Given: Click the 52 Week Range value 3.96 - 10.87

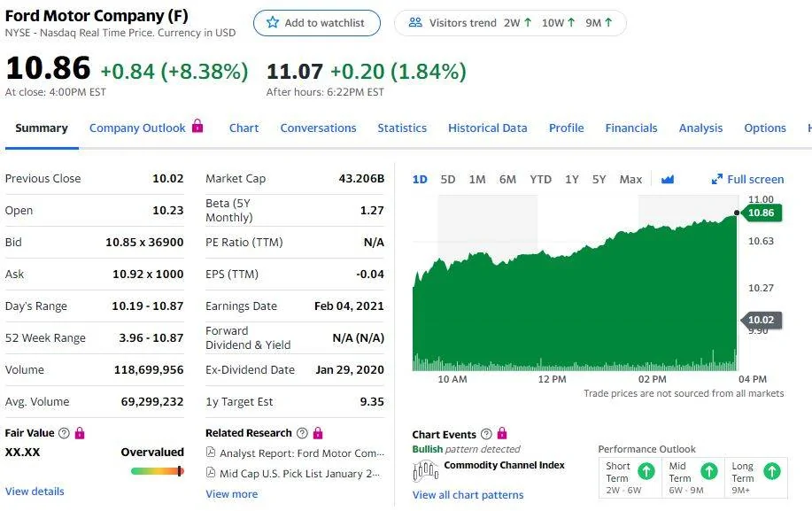Looking at the screenshot, I should [x=151, y=337].
